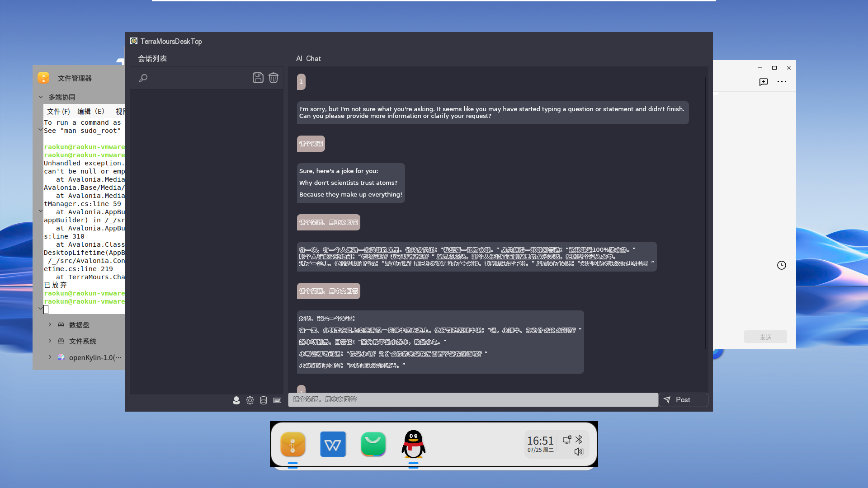Collapse the 多端协同 section
Viewport: 868px width, 488px height.
click(x=40, y=97)
